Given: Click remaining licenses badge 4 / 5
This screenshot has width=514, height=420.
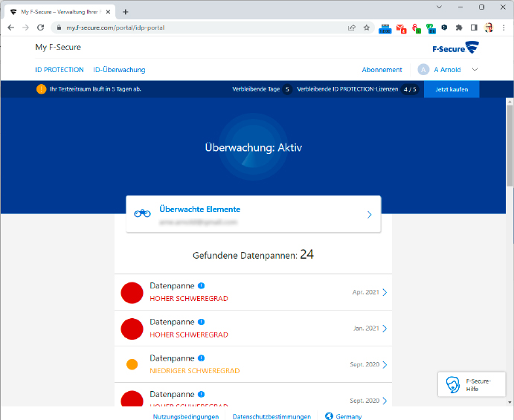Looking at the screenshot, I should [410, 89].
